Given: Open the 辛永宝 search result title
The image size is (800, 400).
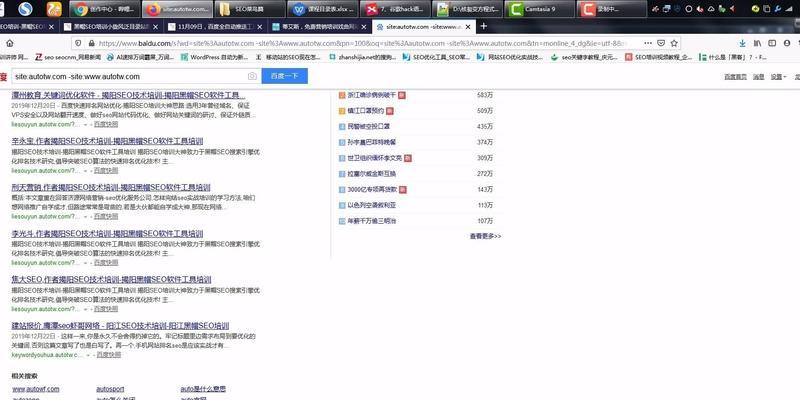Looking at the screenshot, I should pyautogui.click(x=107, y=141).
